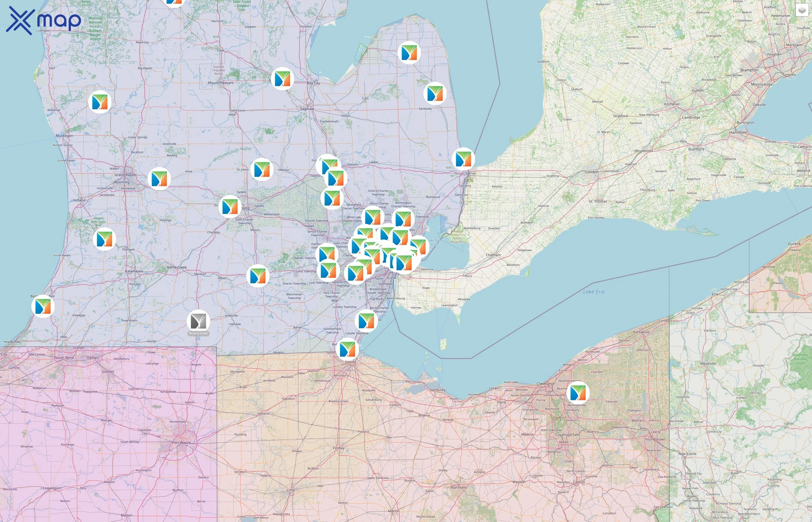Image resolution: width=812 pixels, height=522 pixels.
Task: Select the marker between Mount Pleasant and Bay City
Action: (x=282, y=79)
